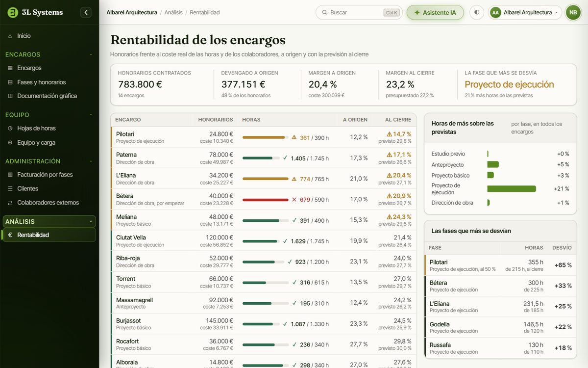This screenshot has height=368, width=588.
Task: Click the Equipo y carga icon
Action: point(10,143)
